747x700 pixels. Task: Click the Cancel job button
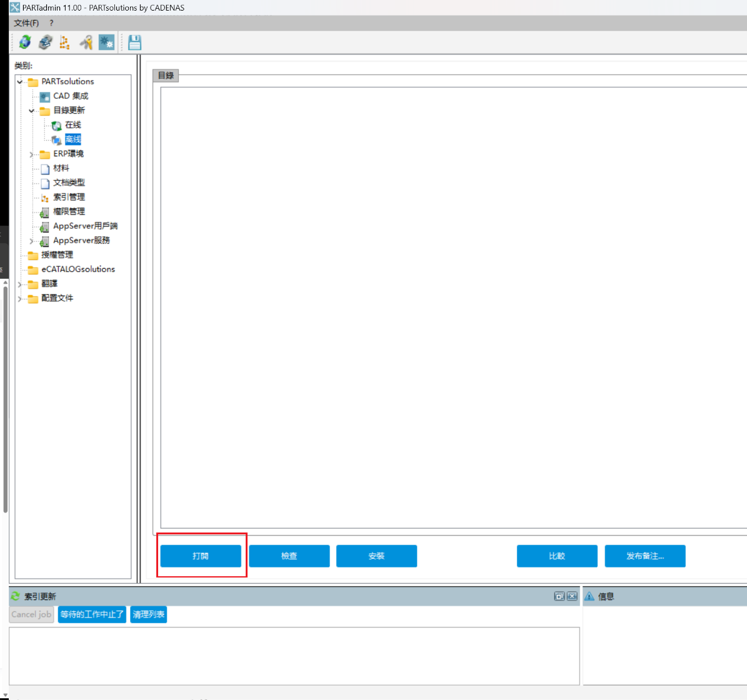pyautogui.click(x=31, y=614)
